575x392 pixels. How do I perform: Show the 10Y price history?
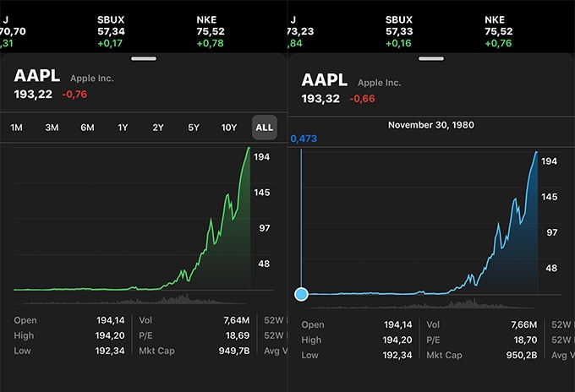pos(229,128)
